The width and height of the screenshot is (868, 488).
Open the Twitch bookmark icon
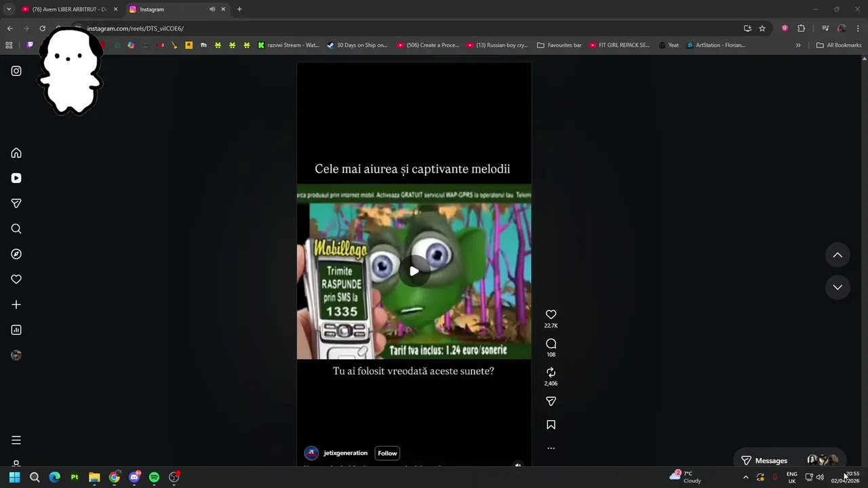click(30, 45)
